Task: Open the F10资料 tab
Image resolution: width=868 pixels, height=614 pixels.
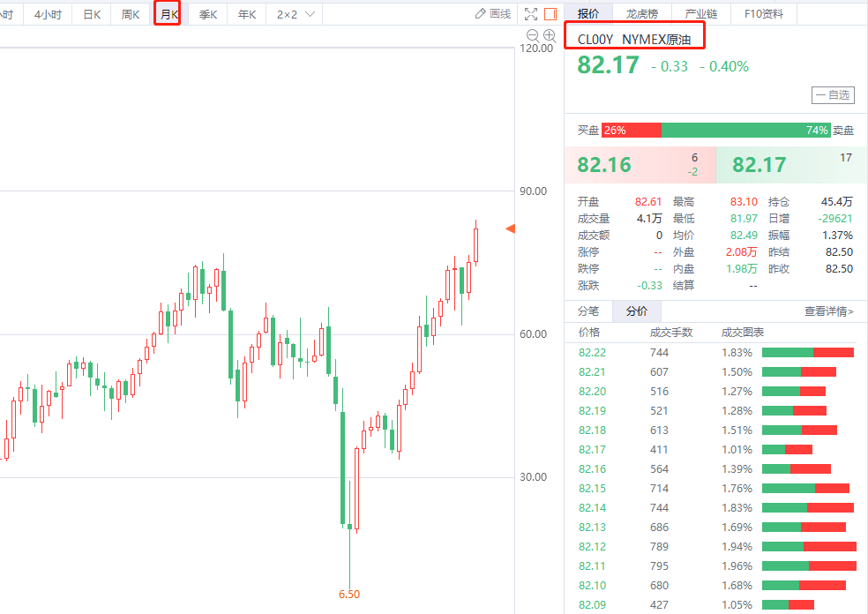Action: [x=763, y=13]
